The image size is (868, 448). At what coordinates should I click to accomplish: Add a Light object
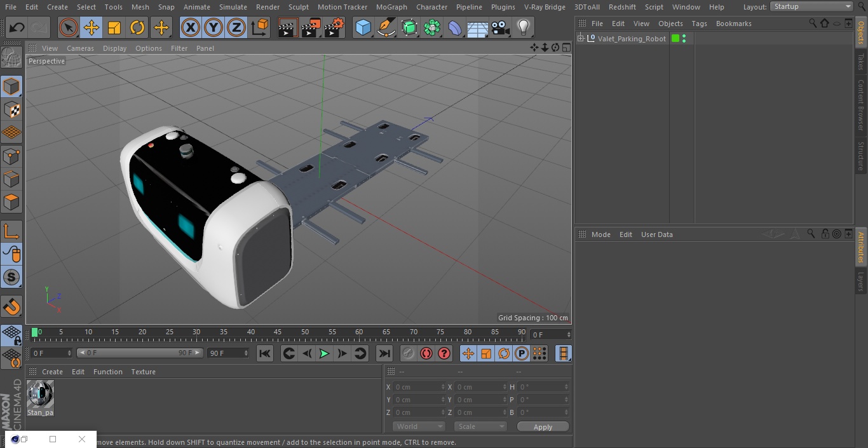(x=524, y=27)
